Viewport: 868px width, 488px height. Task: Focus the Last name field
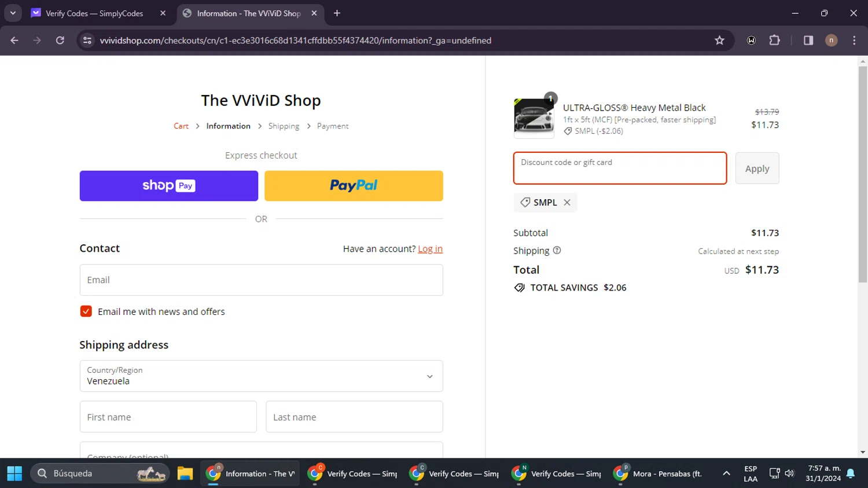tap(354, 417)
